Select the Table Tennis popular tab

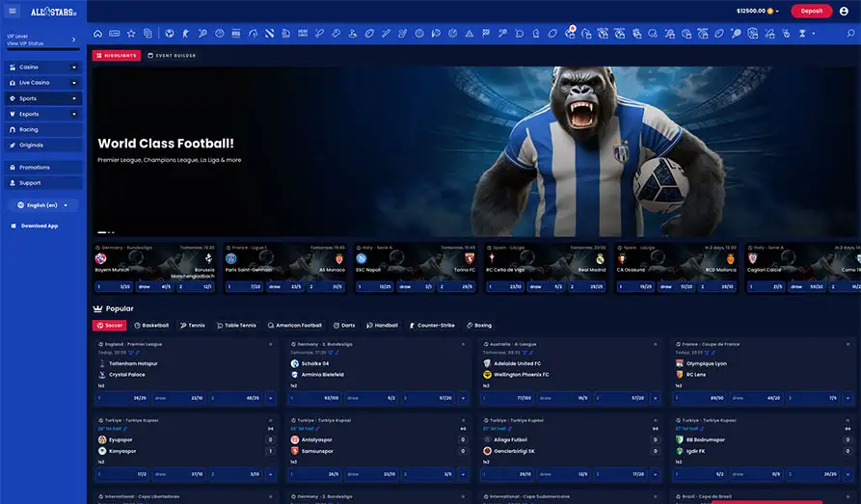point(236,326)
